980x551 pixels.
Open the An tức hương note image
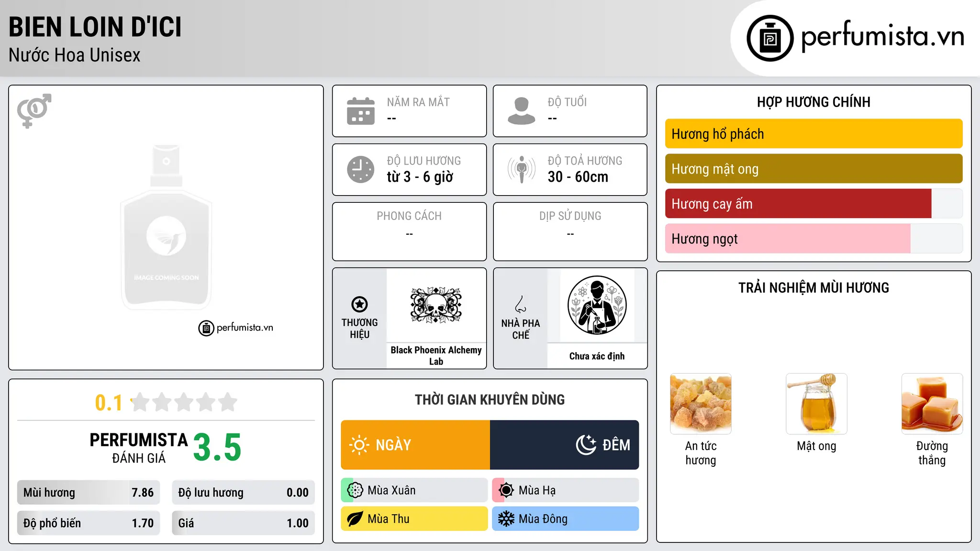tap(701, 404)
